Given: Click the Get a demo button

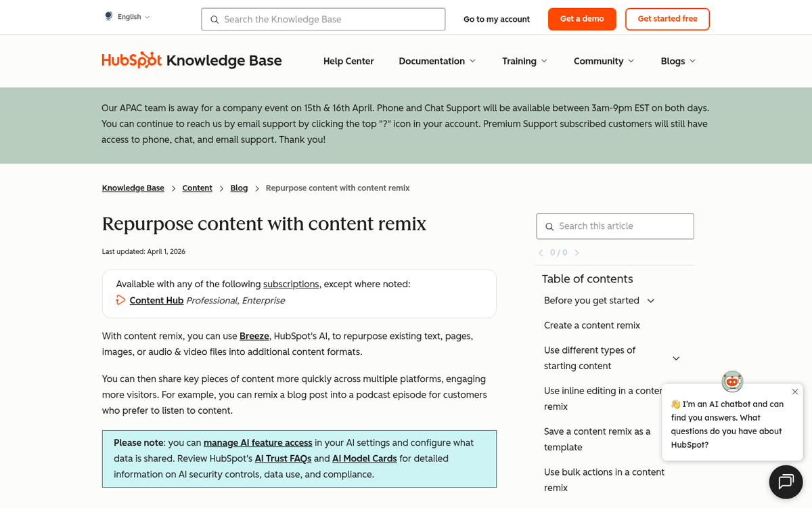Looking at the screenshot, I should tap(582, 19).
